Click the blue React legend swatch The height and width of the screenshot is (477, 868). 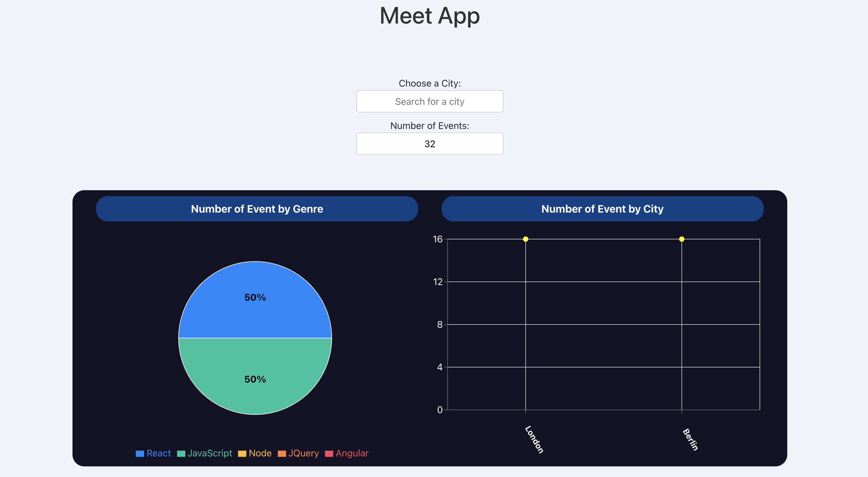click(140, 454)
